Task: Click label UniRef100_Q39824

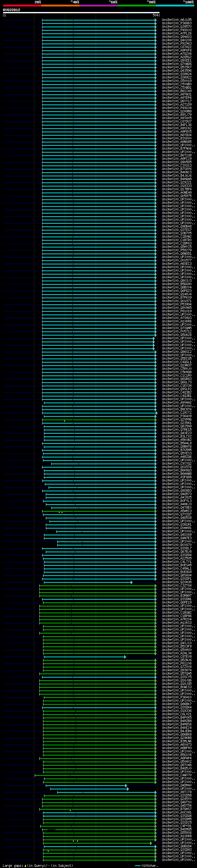Action: coord(177,74)
